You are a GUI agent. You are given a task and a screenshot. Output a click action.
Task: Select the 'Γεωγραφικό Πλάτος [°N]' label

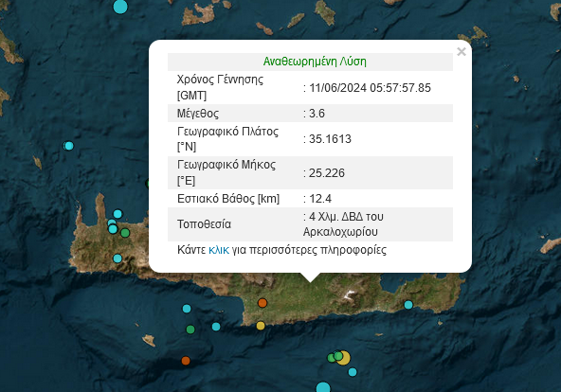point(227,139)
